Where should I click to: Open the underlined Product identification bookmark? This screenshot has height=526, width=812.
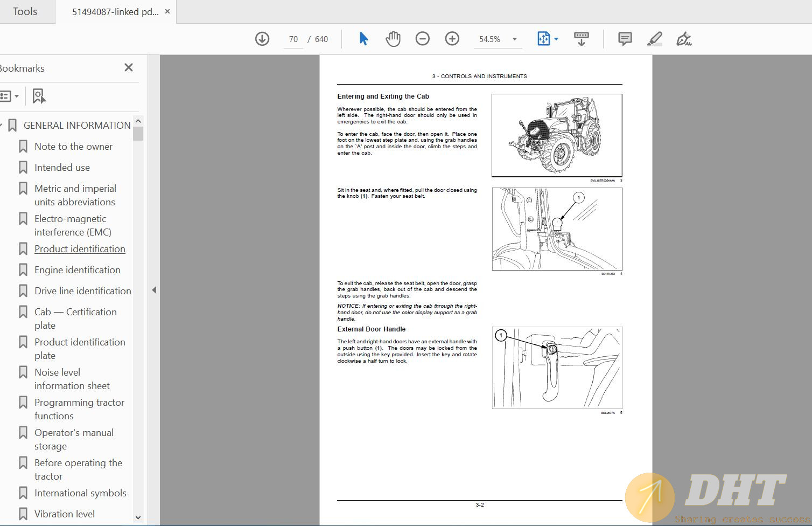click(80, 249)
